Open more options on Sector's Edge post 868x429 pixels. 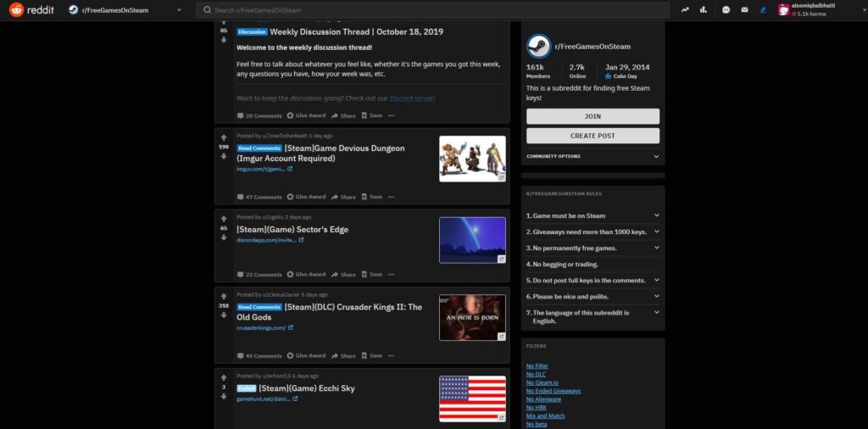click(x=392, y=275)
